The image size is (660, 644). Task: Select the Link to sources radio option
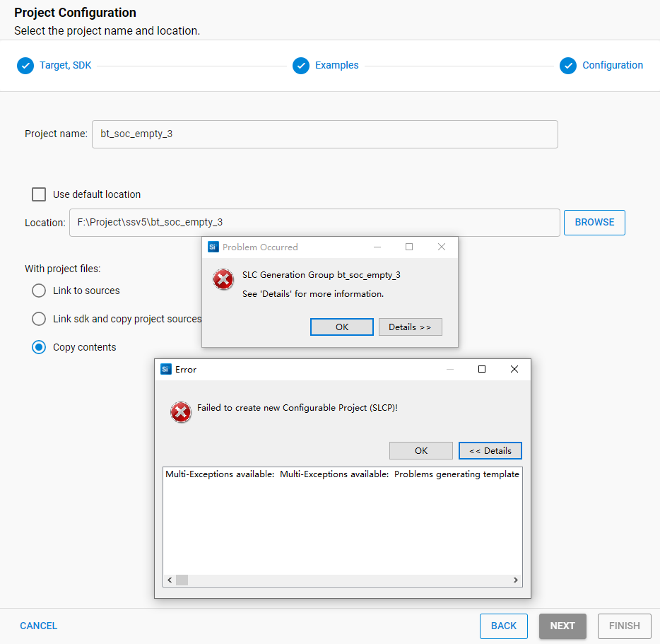[x=39, y=291]
